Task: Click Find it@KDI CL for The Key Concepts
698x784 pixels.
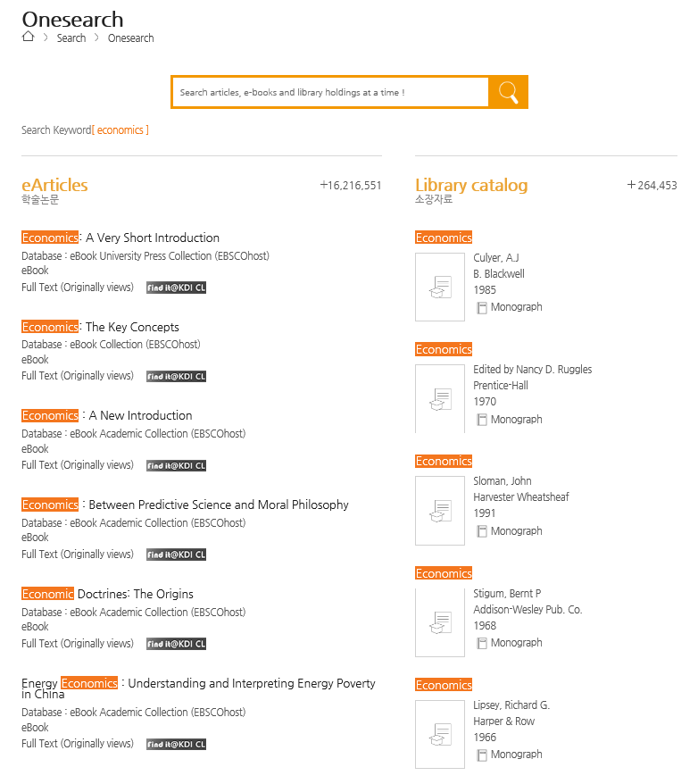Action: (x=177, y=377)
